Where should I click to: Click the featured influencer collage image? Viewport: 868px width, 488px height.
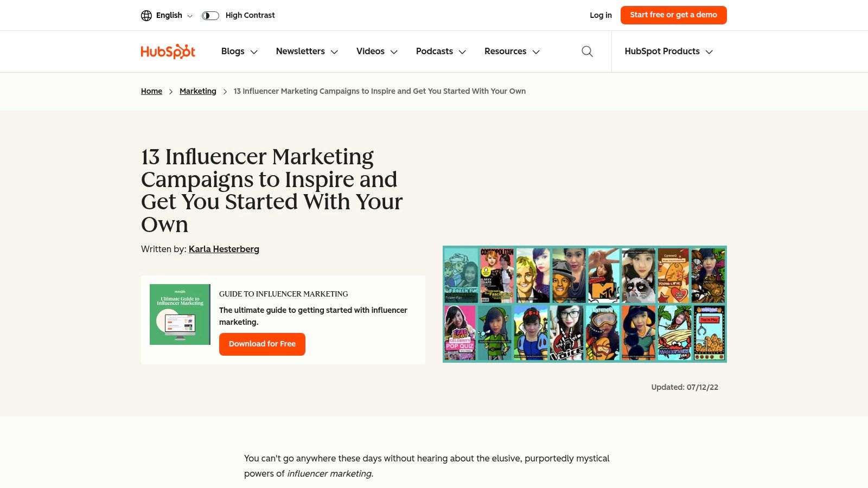point(584,304)
